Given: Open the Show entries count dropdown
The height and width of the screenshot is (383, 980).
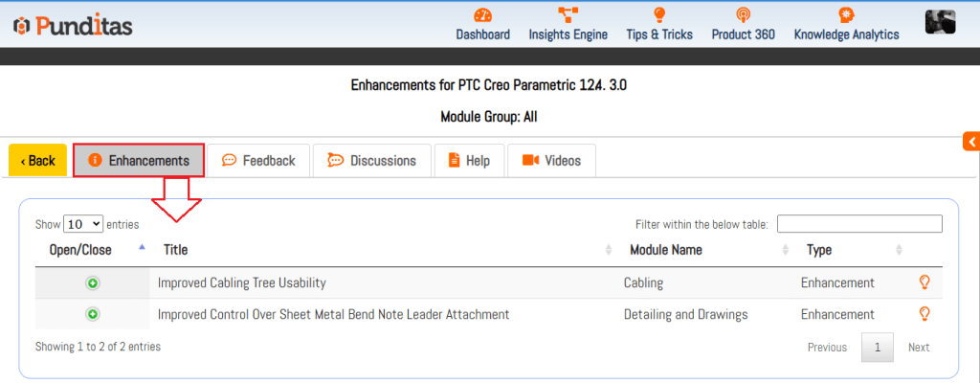Looking at the screenshot, I should (83, 224).
